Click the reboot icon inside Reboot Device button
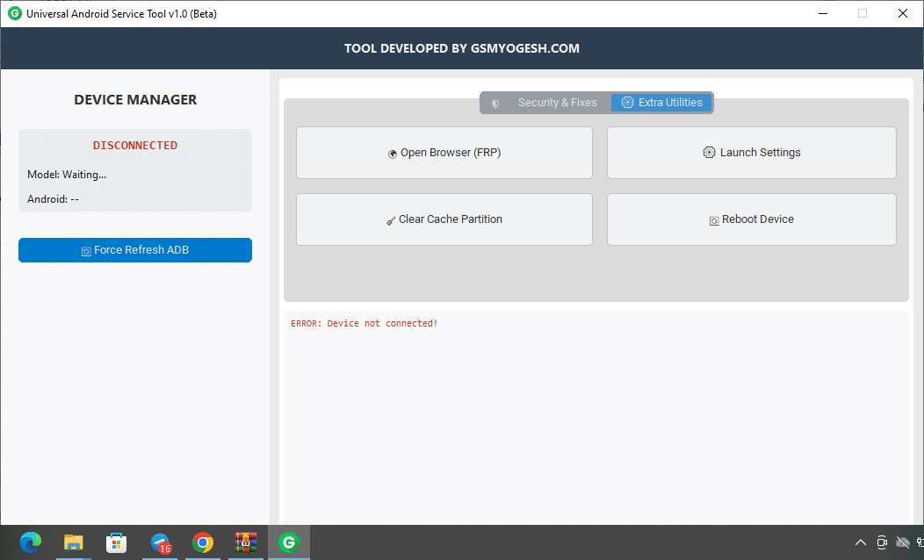Screen dimensions: 924x560 [713, 219]
